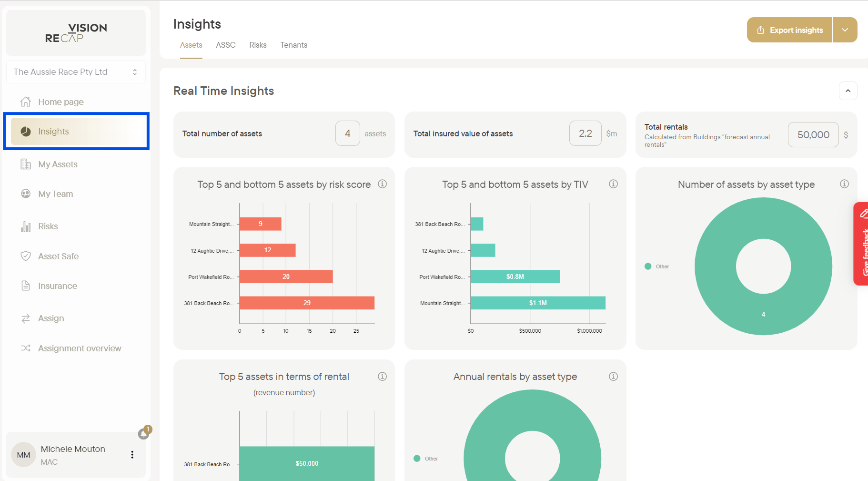Screen dimensions: 868x481
Task: Toggle Other legend in Annual rentals chart
Action: coord(426,459)
